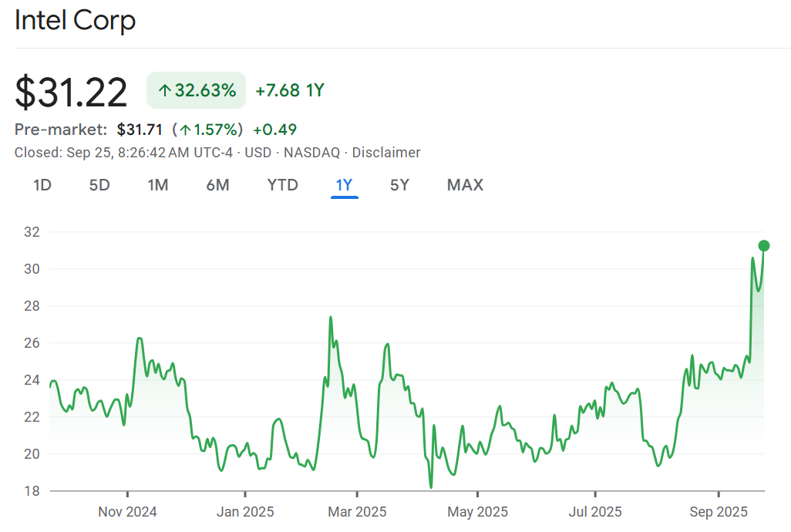Switch the chart to 5Y view
The width and height of the screenshot is (791, 532).
[x=399, y=185]
